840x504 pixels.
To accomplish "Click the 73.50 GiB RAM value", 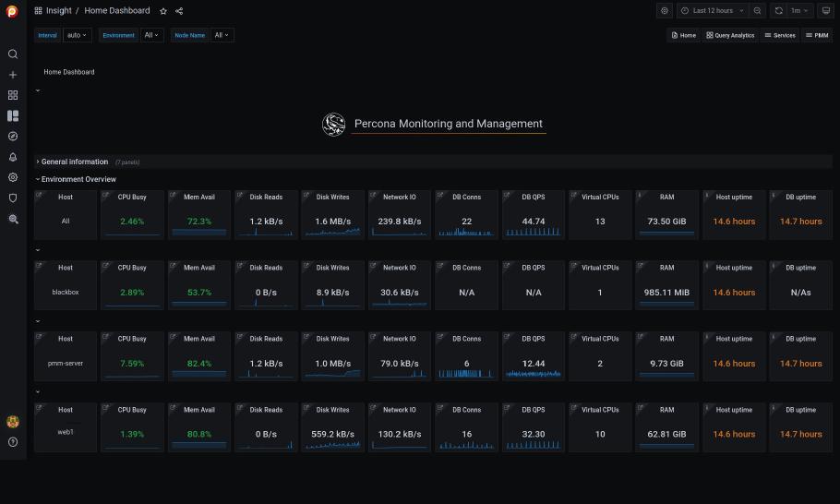I will point(667,222).
